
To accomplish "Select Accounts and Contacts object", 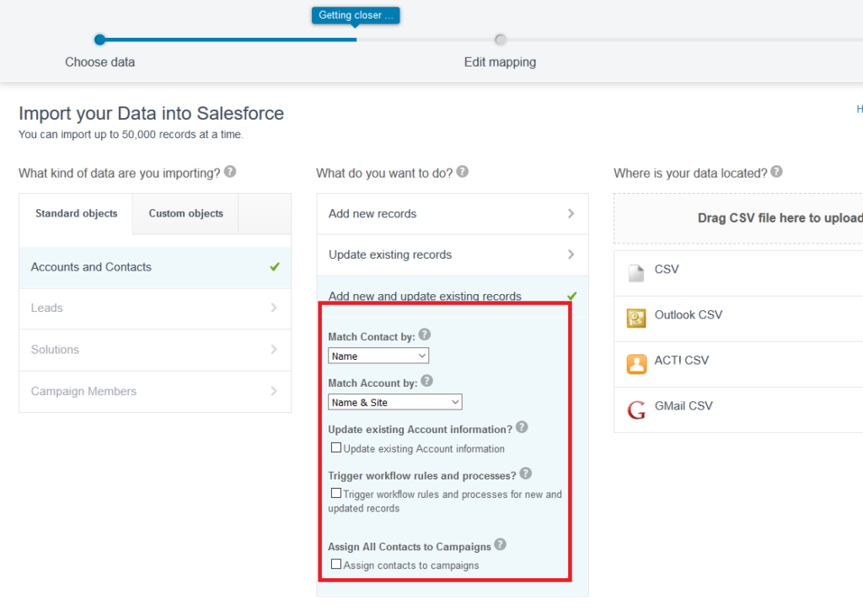I will click(155, 267).
